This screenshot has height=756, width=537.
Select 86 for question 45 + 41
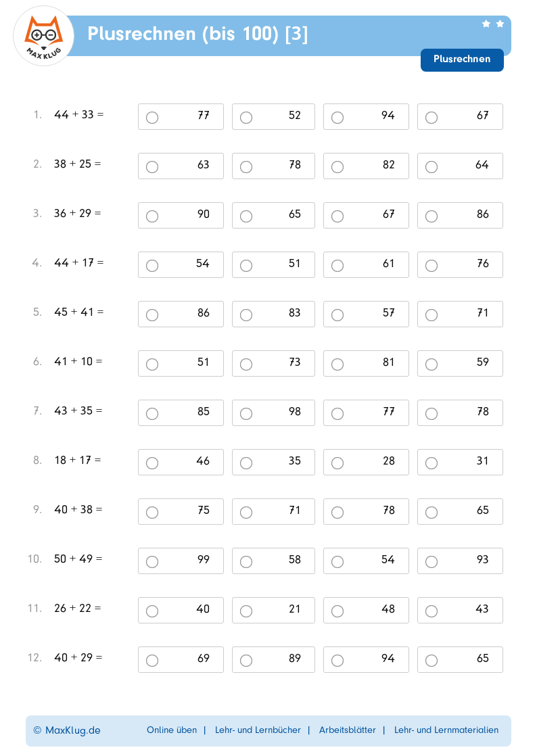[x=152, y=315]
